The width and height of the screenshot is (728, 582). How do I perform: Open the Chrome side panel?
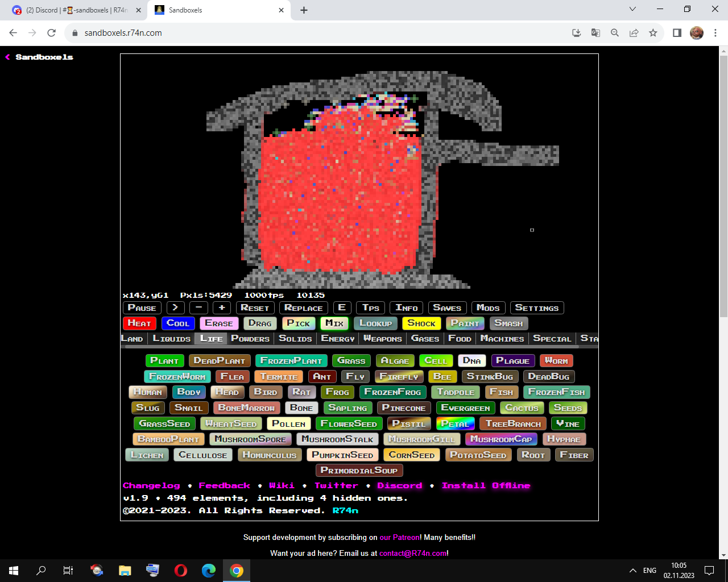[677, 33]
